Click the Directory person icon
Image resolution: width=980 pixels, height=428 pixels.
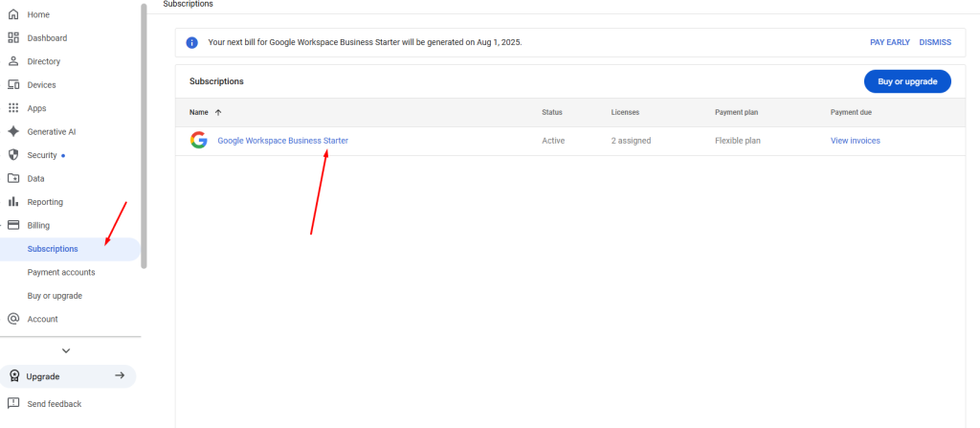pyautogui.click(x=13, y=61)
